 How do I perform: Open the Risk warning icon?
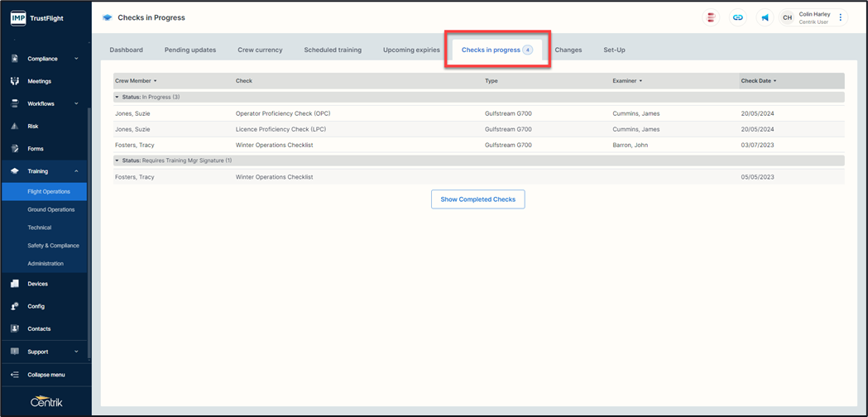coord(15,127)
